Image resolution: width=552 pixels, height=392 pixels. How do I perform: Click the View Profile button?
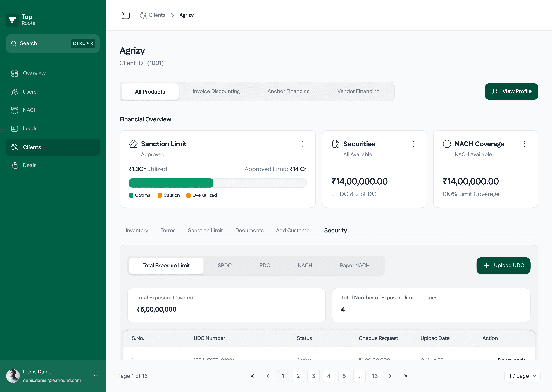(x=511, y=91)
